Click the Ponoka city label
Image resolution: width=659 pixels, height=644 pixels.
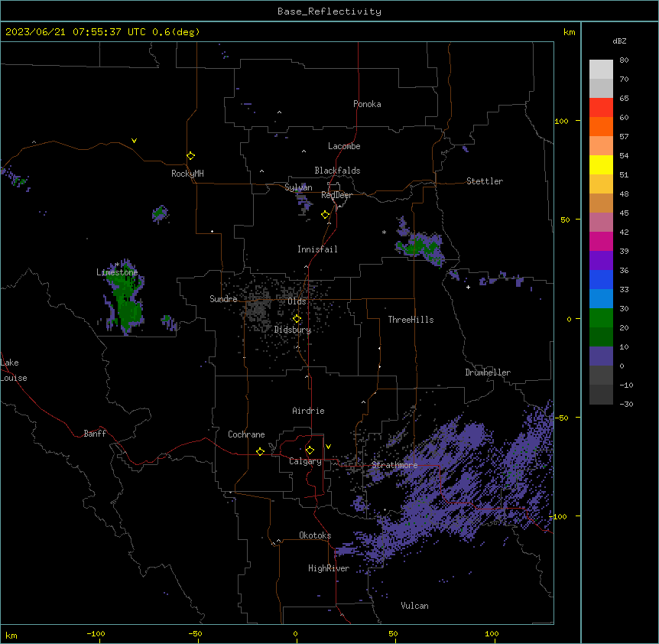click(x=367, y=104)
